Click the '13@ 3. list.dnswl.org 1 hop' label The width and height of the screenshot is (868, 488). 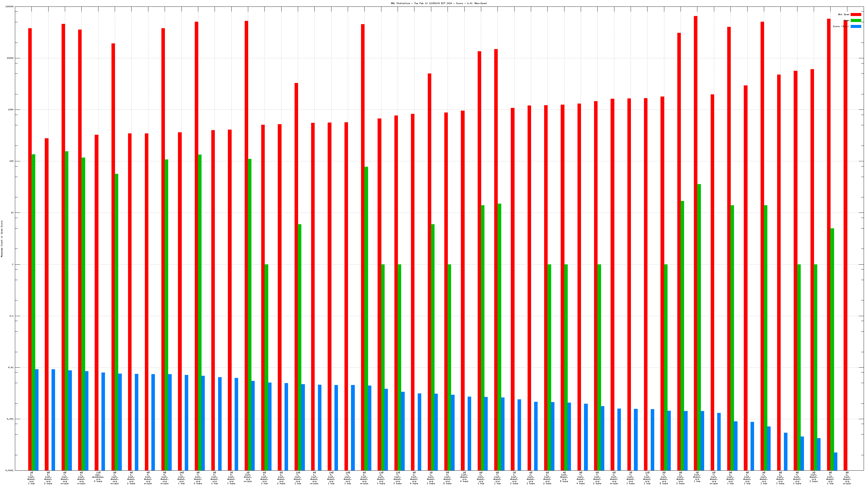coord(298,478)
